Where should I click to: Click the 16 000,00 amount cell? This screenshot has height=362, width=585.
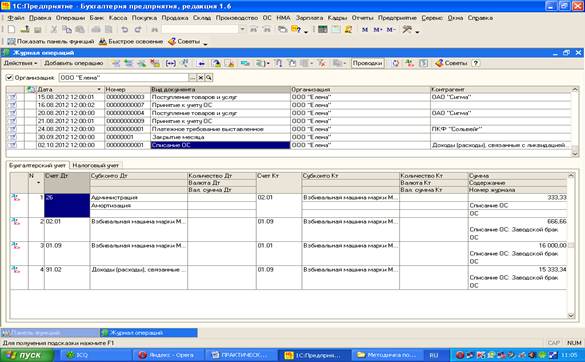coord(517,245)
